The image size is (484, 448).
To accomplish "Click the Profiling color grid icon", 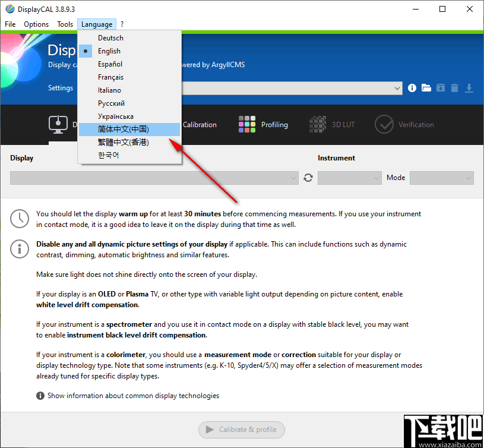I will [247, 124].
